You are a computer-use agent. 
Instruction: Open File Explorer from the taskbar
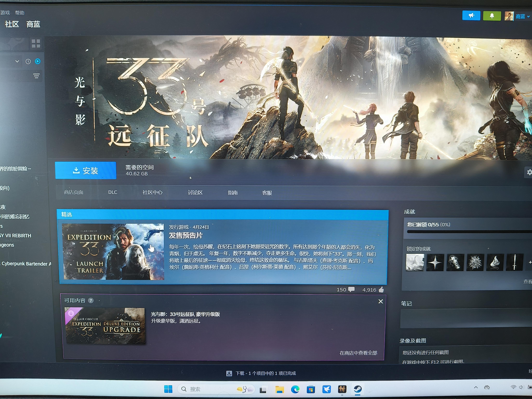coord(280,389)
